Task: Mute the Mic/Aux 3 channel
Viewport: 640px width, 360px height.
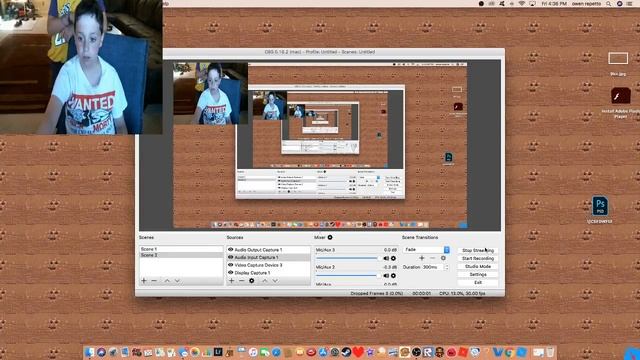Action: pyautogui.click(x=386, y=258)
